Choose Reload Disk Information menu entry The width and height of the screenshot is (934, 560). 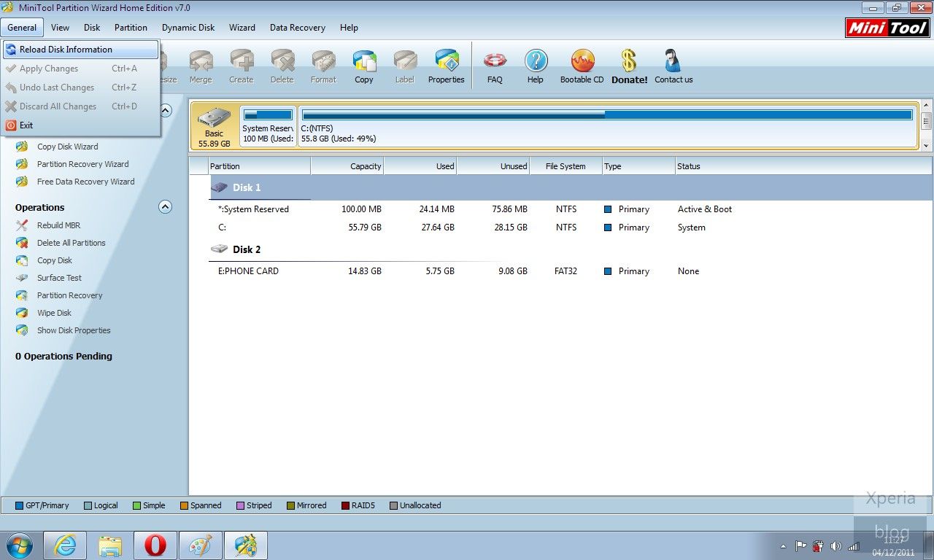point(80,50)
